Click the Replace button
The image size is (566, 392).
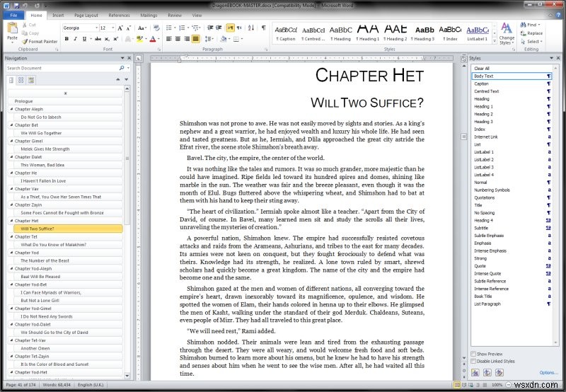(x=531, y=33)
